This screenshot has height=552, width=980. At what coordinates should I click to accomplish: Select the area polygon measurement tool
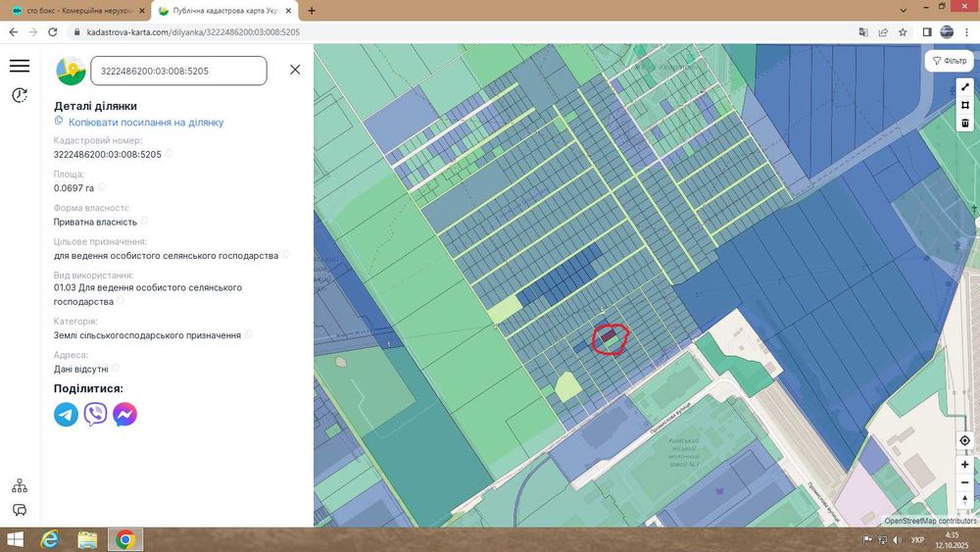965,105
